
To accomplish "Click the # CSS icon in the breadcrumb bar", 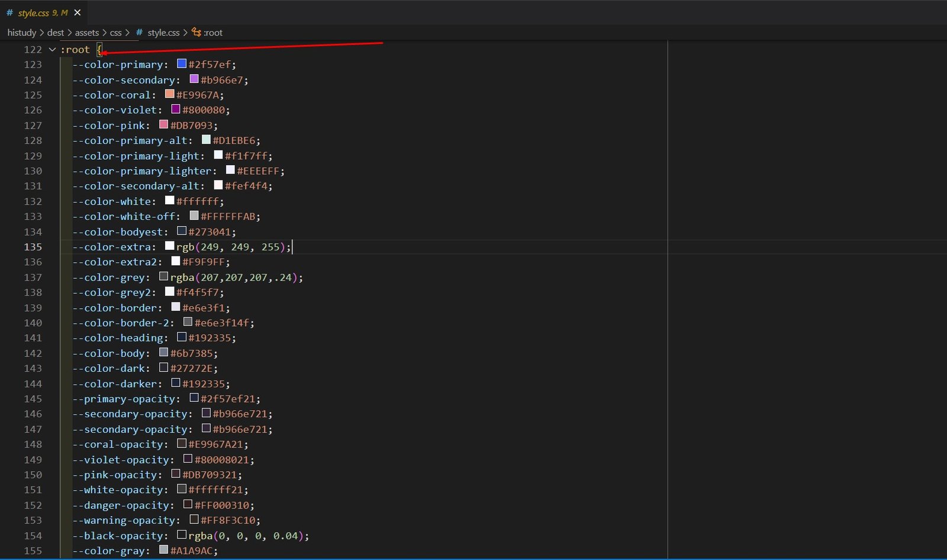I will pyautogui.click(x=138, y=33).
